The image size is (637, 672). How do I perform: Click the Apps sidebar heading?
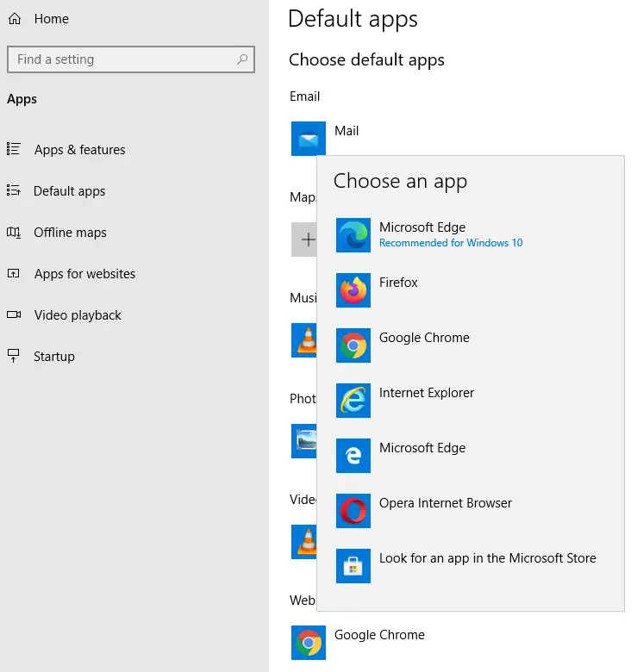pyautogui.click(x=22, y=99)
